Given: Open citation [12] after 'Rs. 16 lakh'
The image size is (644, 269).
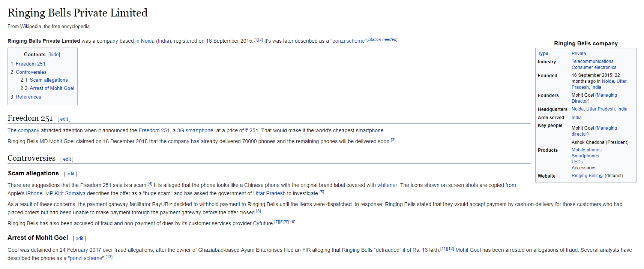Looking at the screenshot, I should [x=451, y=249].
